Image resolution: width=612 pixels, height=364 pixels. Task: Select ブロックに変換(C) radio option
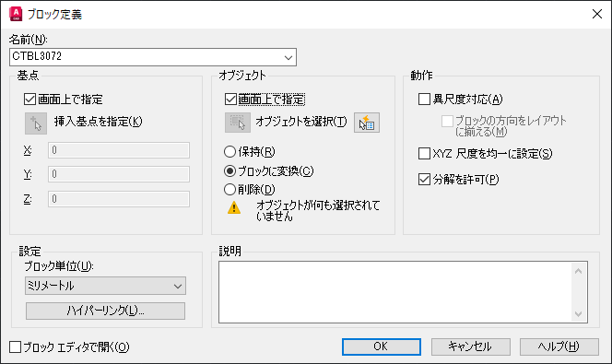pos(229,170)
